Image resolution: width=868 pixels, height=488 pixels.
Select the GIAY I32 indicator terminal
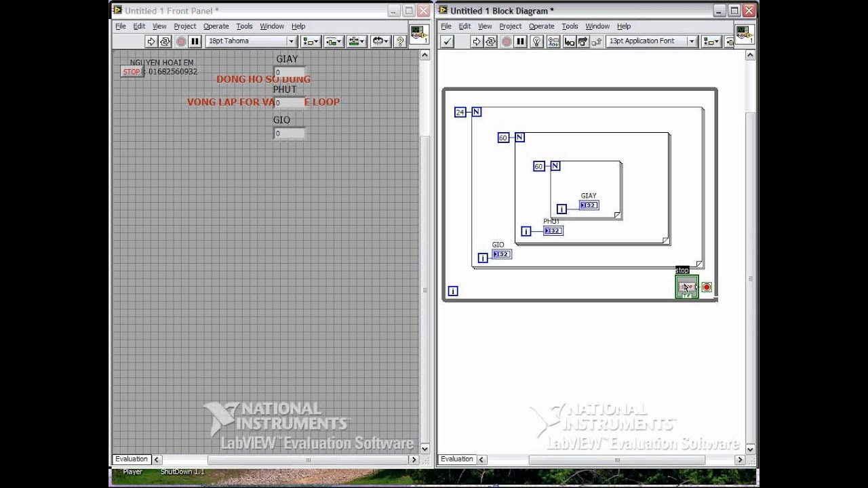point(589,205)
